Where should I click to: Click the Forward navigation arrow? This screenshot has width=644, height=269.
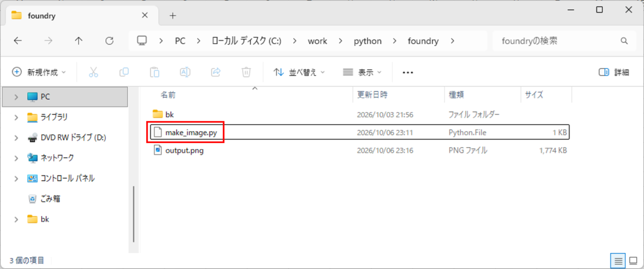(48, 41)
